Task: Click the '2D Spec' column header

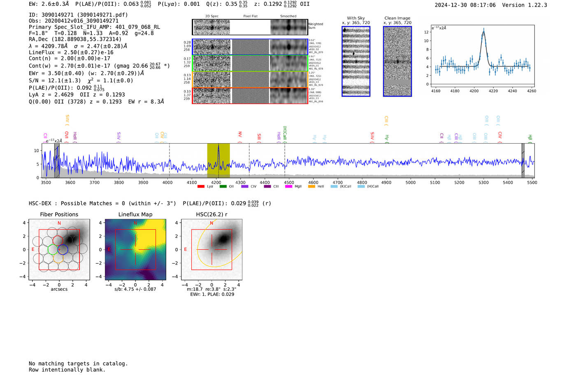Action: 212,16
